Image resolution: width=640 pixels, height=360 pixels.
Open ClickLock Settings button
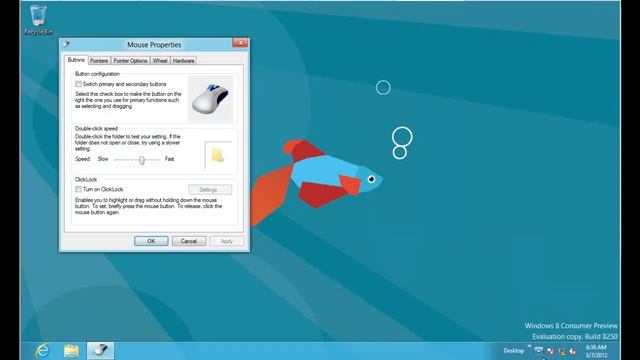coord(210,190)
